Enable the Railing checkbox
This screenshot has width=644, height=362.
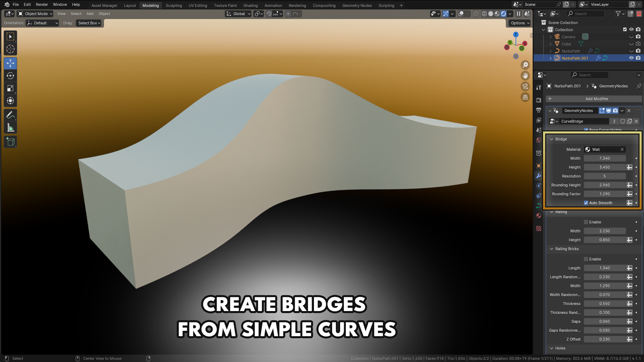coord(586,222)
